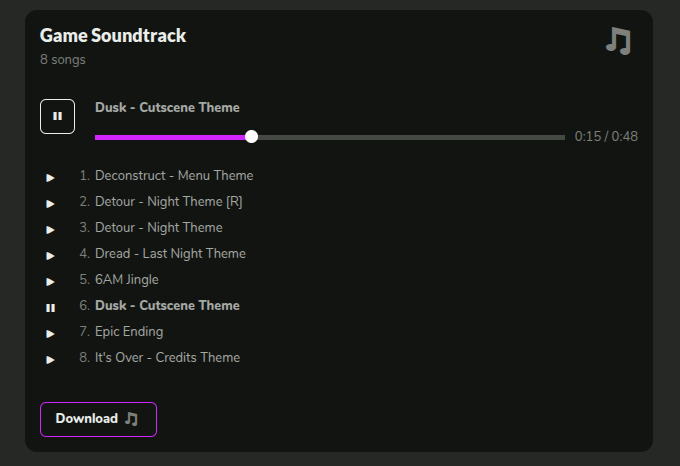Select Deconstruct - Menu Theme track title

click(x=174, y=176)
